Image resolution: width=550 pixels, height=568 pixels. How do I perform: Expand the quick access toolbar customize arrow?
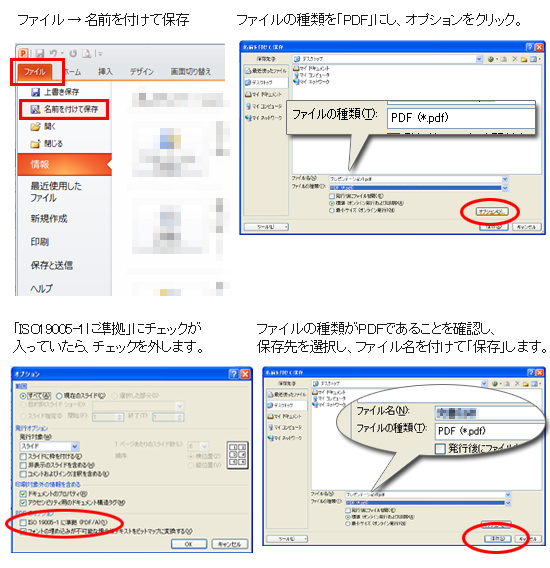[100, 54]
